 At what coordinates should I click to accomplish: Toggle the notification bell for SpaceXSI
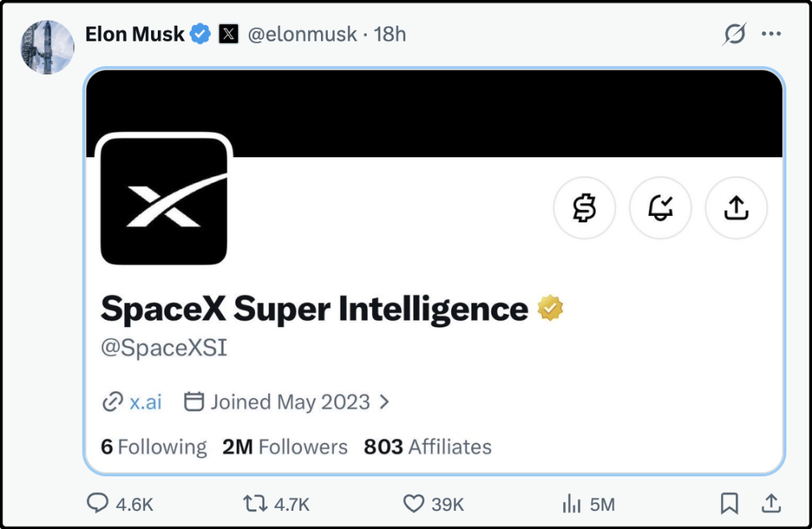pos(660,208)
